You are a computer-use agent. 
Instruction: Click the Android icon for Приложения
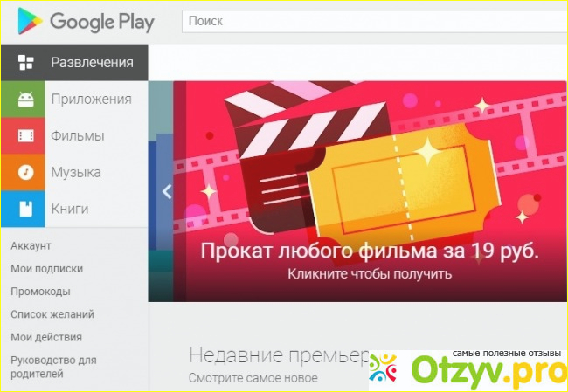click(25, 100)
